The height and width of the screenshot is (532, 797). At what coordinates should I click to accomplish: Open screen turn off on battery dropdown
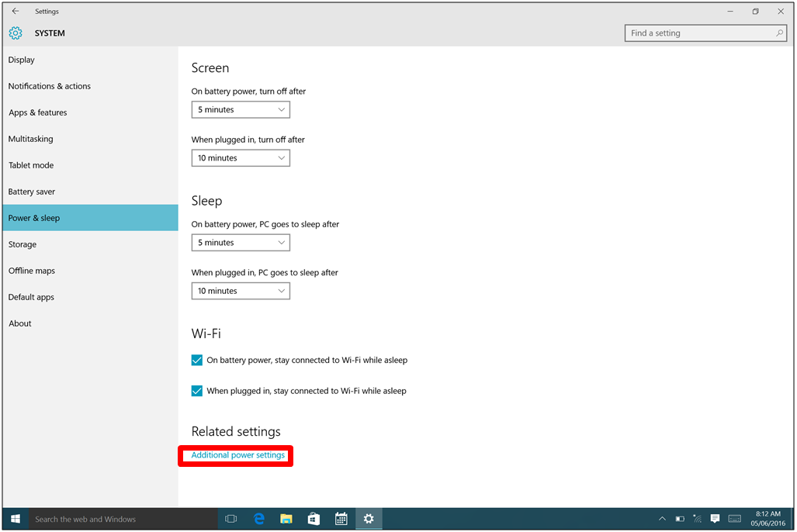[x=241, y=110]
